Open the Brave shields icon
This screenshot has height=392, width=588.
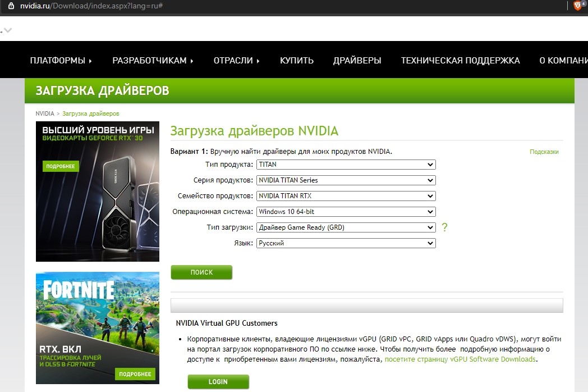pyautogui.click(x=578, y=6)
